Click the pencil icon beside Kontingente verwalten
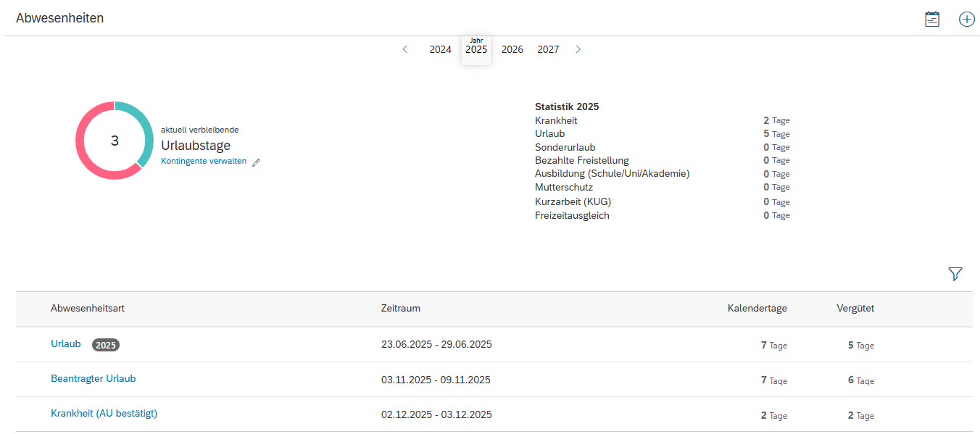Image resolution: width=980 pixels, height=434 pixels. 256,162
